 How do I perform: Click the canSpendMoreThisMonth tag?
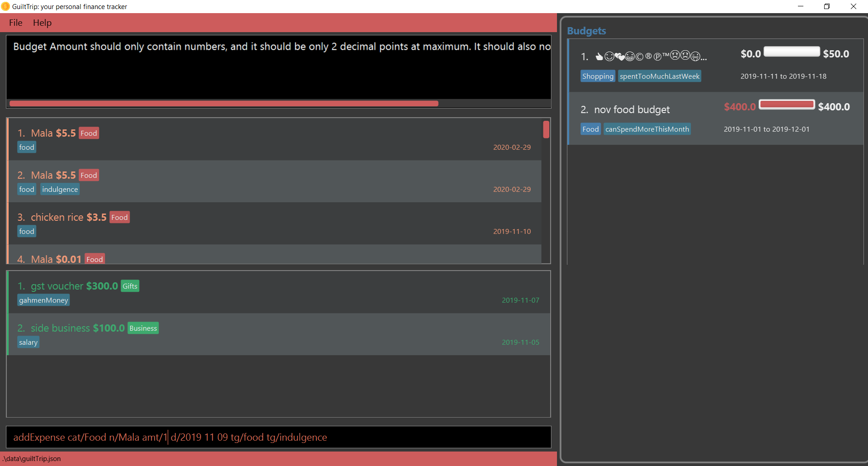click(x=647, y=129)
